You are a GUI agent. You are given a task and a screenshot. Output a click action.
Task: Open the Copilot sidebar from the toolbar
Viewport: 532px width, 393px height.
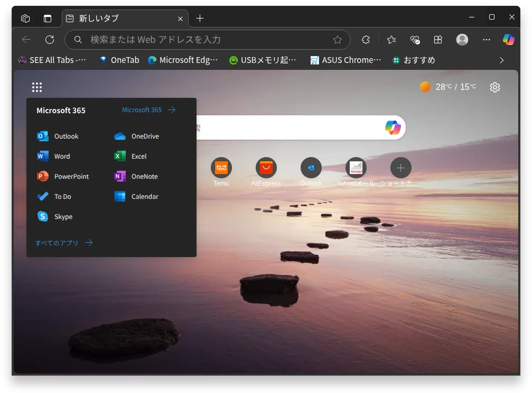tap(508, 40)
